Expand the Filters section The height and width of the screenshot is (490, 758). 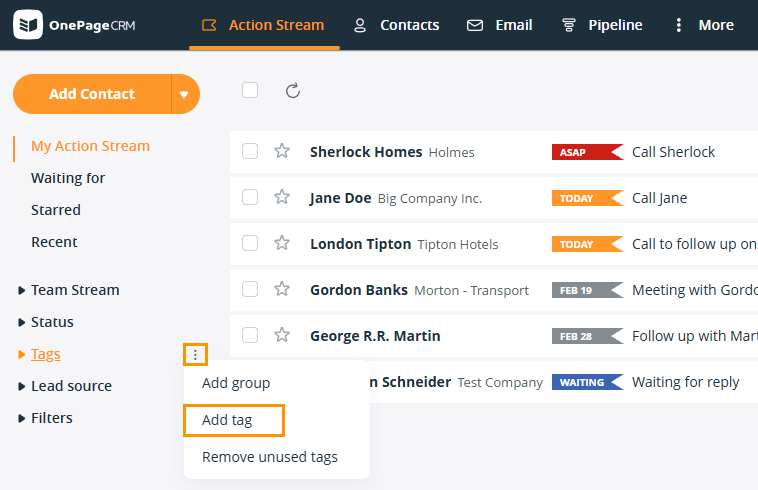pyautogui.click(x=21, y=418)
